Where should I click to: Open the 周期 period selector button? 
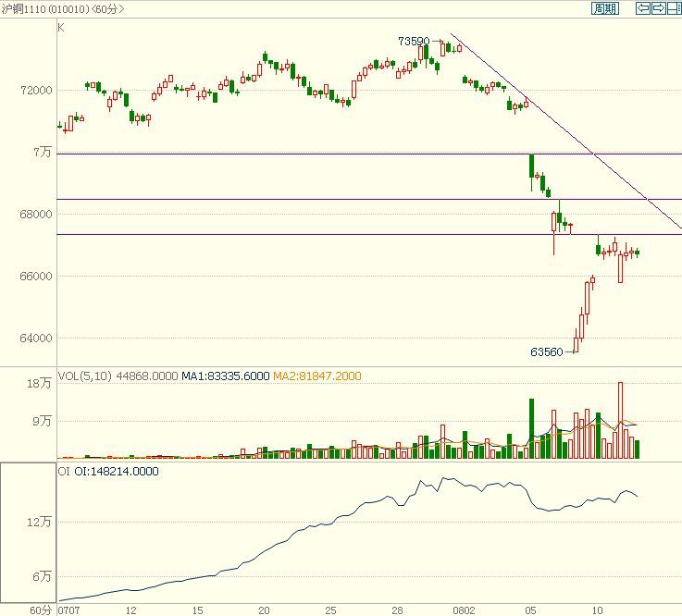(x=605, y=8)
